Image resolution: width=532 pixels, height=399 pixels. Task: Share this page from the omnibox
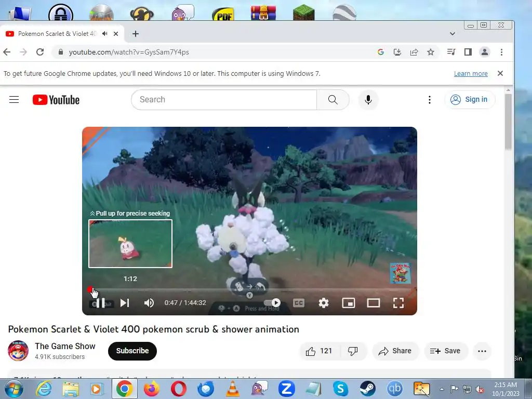pyautogui.click(x=414, y=52)
